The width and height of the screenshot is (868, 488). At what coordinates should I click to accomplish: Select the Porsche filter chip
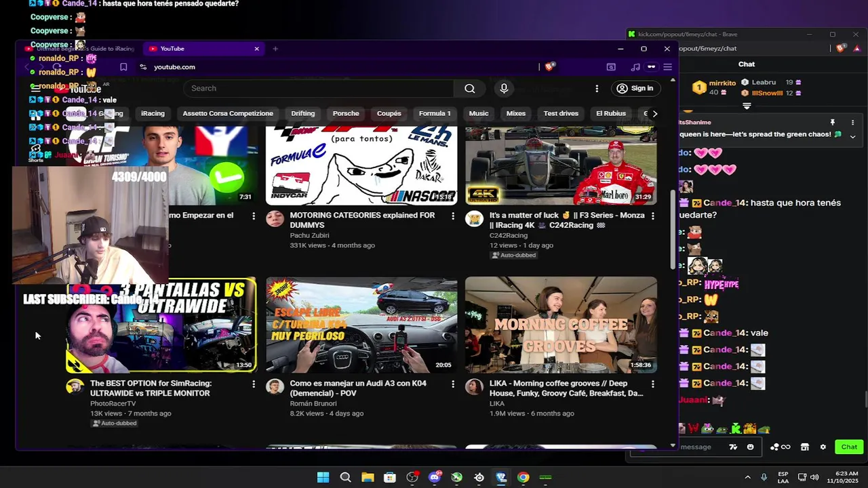tap(346, 113)
